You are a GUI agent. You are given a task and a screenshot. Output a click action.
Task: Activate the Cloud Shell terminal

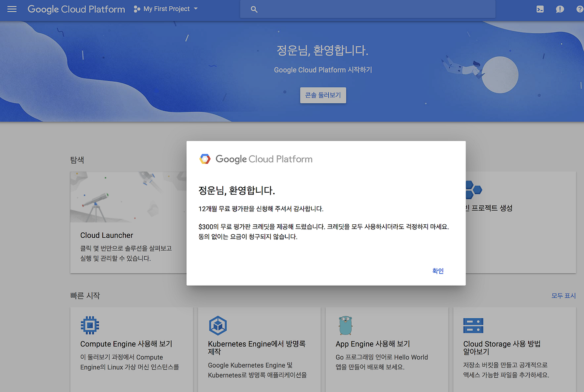tap(540, 9)
